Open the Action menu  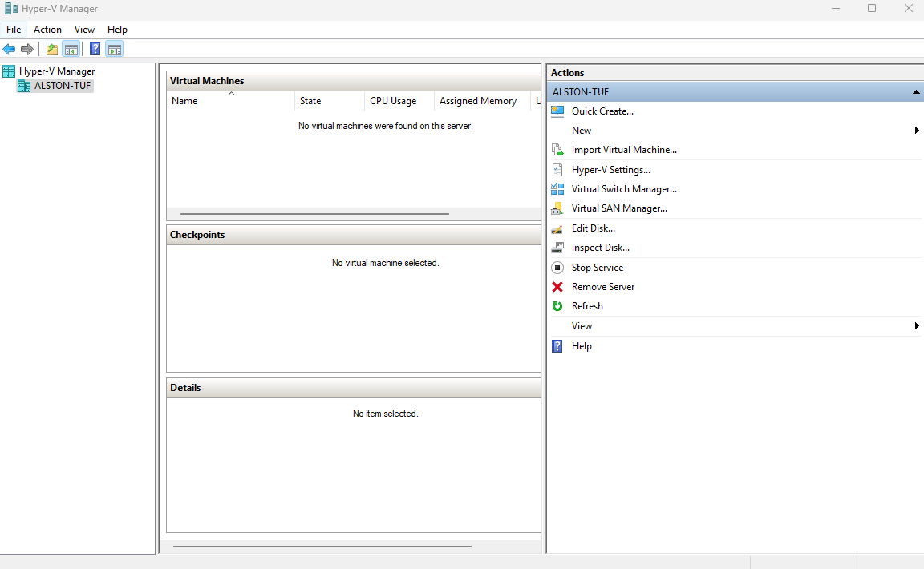[x=47, y=29]
